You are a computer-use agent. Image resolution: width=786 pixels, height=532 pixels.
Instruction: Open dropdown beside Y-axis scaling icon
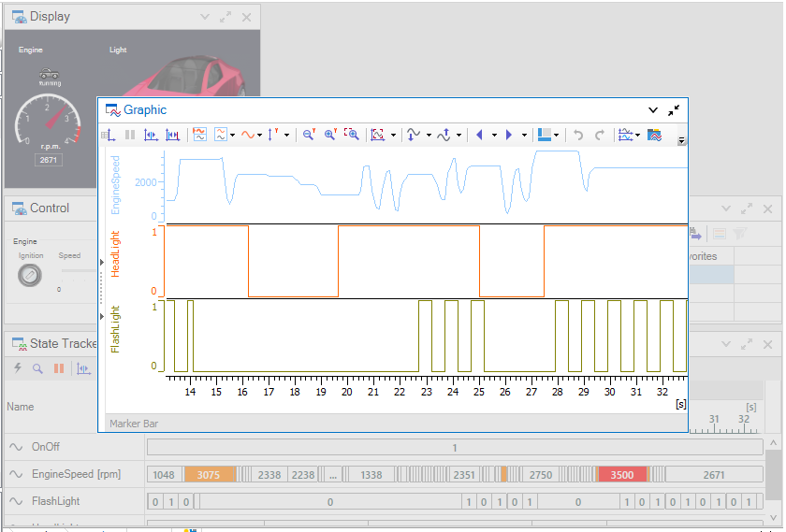286,136
